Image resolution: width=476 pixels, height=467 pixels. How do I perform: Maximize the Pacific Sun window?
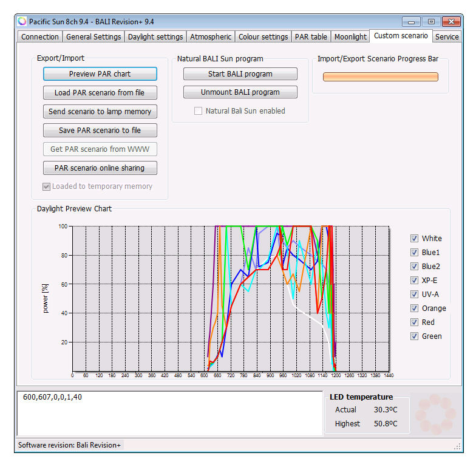pos(431,21)
